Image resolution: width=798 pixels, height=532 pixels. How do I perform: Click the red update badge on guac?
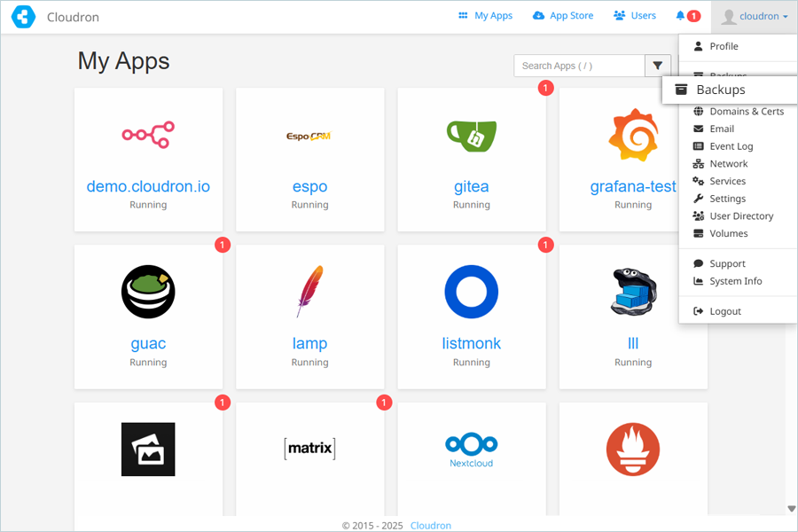(223, 245)
